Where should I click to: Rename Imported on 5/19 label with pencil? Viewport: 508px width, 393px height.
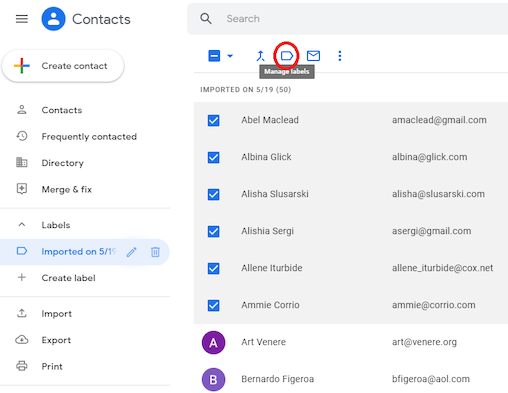click(x=132, y=252)
